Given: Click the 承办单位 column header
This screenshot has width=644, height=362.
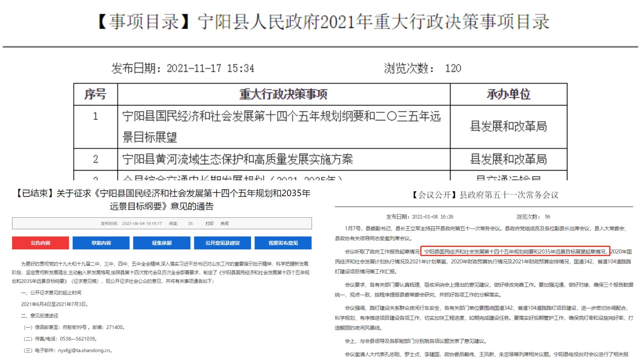Looking at the screenshot, I should [508, 95].
